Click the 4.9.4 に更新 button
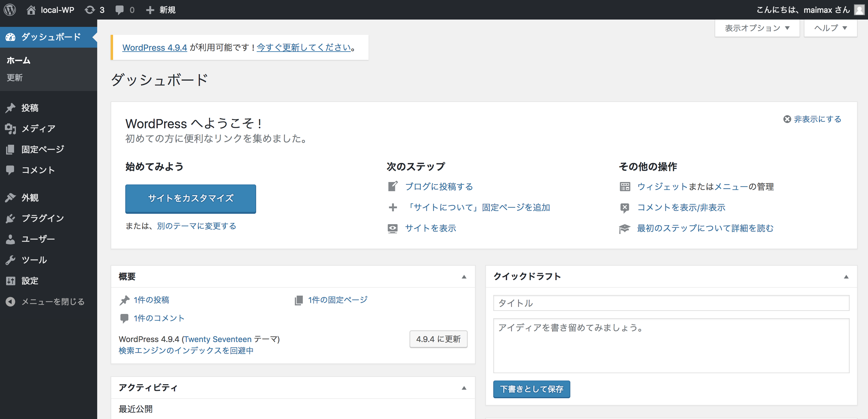This screenshot has width=868, height=419. (x=438, y=339)
